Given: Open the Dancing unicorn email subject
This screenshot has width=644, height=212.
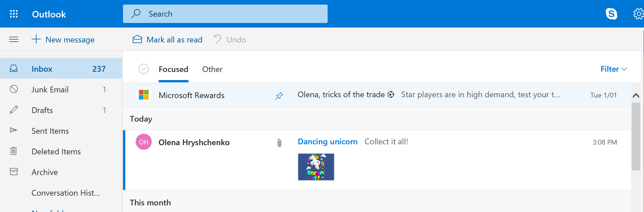Looking at the screenshot, I should [328, 142].
